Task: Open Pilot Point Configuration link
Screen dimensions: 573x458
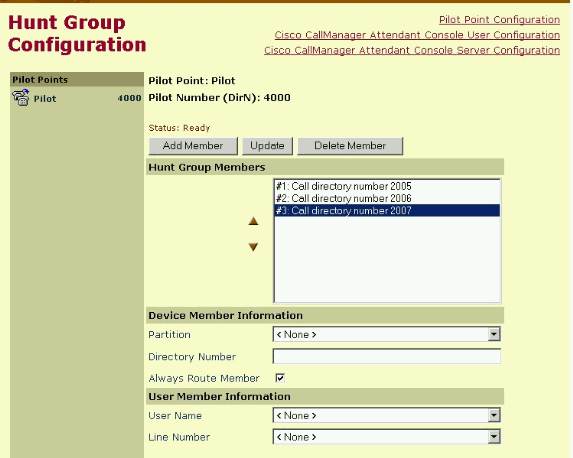Action: click(499, 20)
